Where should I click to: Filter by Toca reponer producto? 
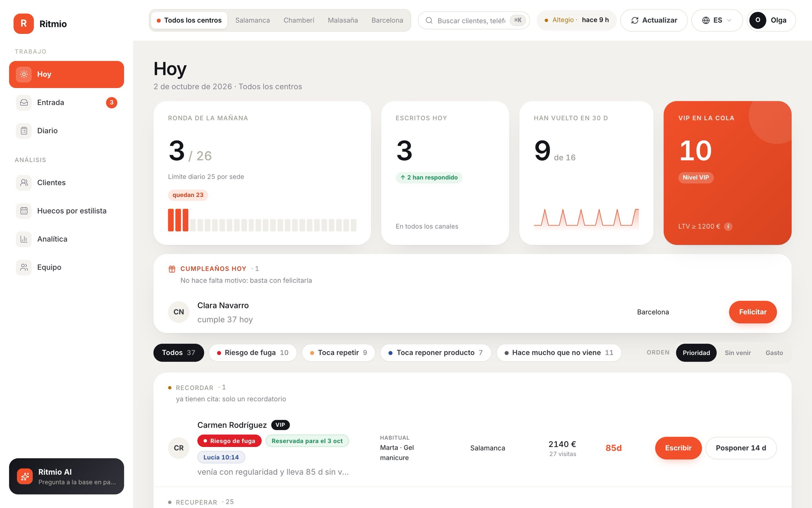(436, 352)
